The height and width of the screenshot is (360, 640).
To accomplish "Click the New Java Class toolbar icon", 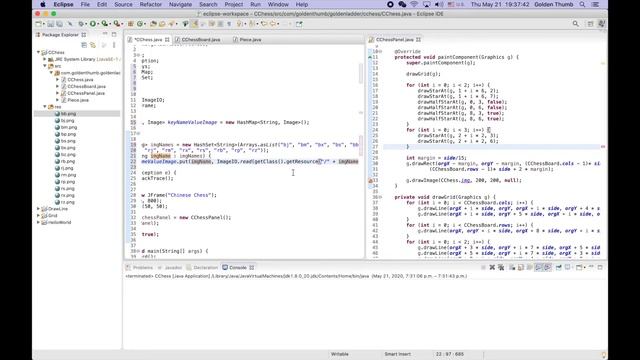I will click(140, 24).
